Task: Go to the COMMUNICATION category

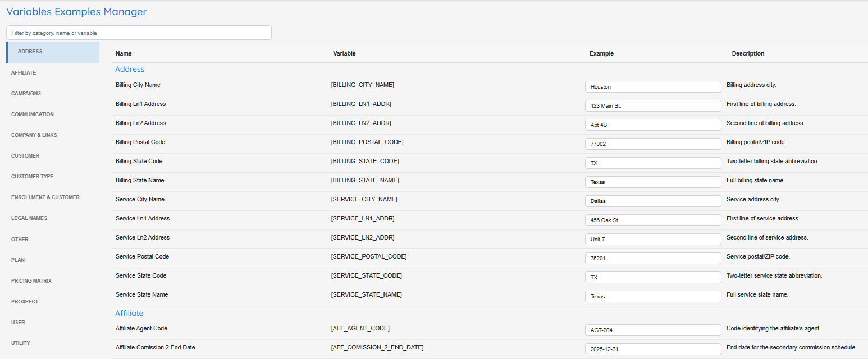Action: pos(33,114)
